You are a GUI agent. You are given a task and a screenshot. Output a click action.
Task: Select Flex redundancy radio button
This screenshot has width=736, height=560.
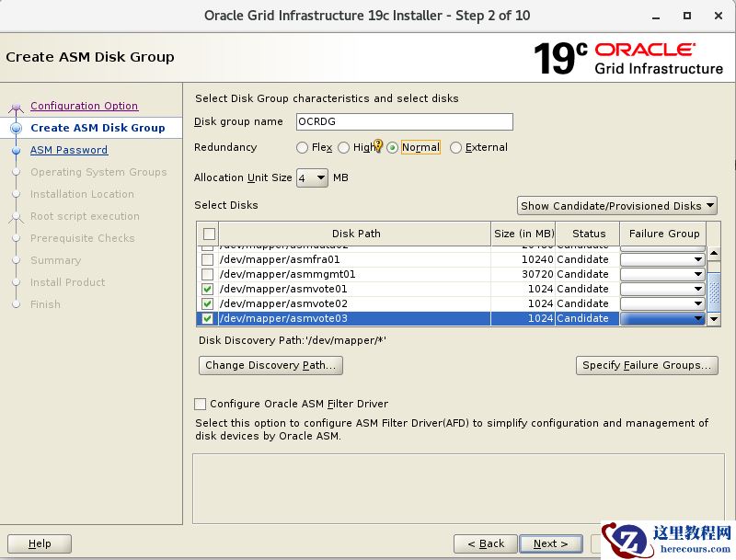click(x=302, y=148)
